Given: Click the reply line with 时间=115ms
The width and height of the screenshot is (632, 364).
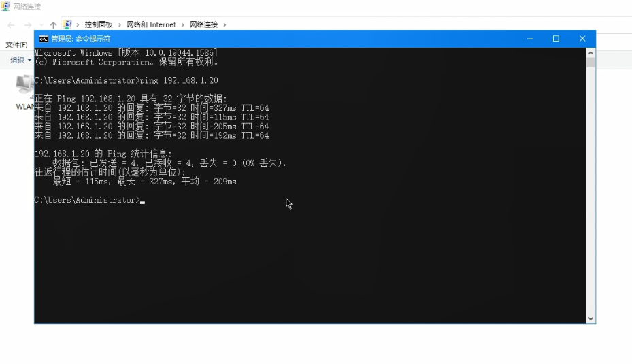Looking at the screenshot, I should coord(152,117).
